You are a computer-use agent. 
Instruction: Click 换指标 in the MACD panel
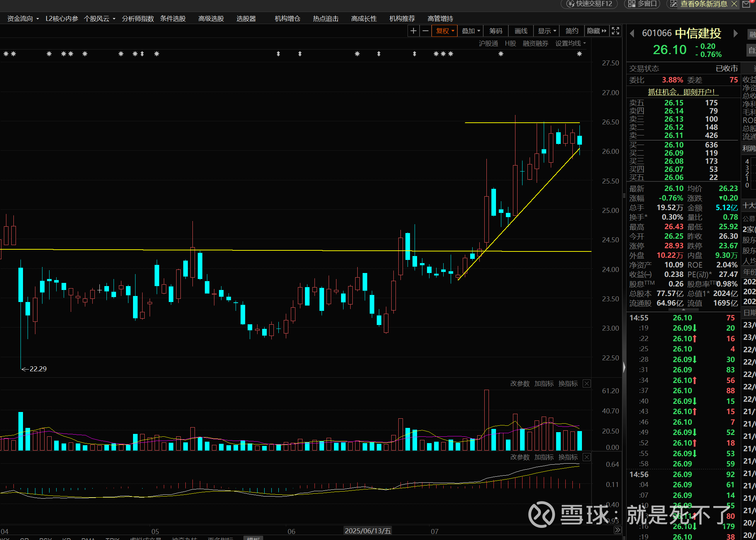(x=568, y=457)
